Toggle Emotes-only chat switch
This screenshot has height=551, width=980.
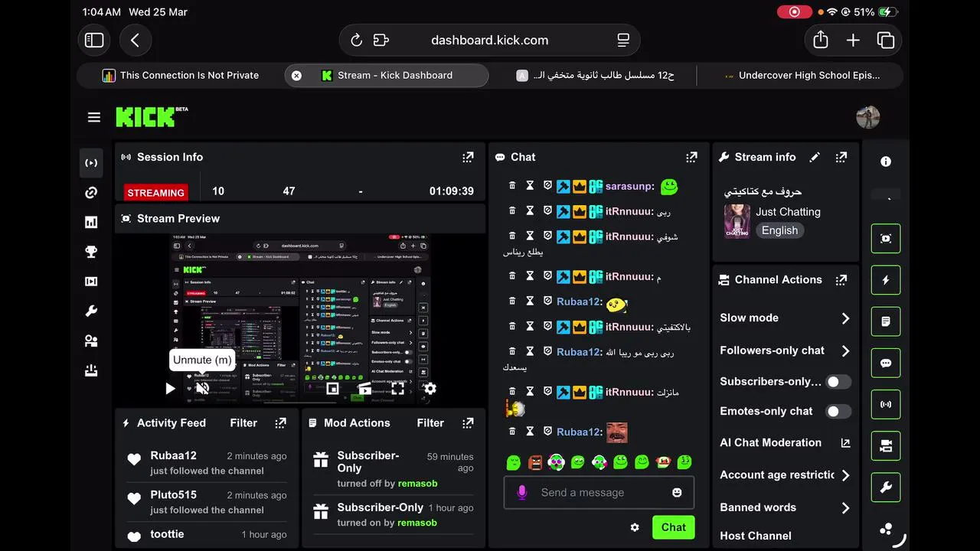click(x=838, y=411)
